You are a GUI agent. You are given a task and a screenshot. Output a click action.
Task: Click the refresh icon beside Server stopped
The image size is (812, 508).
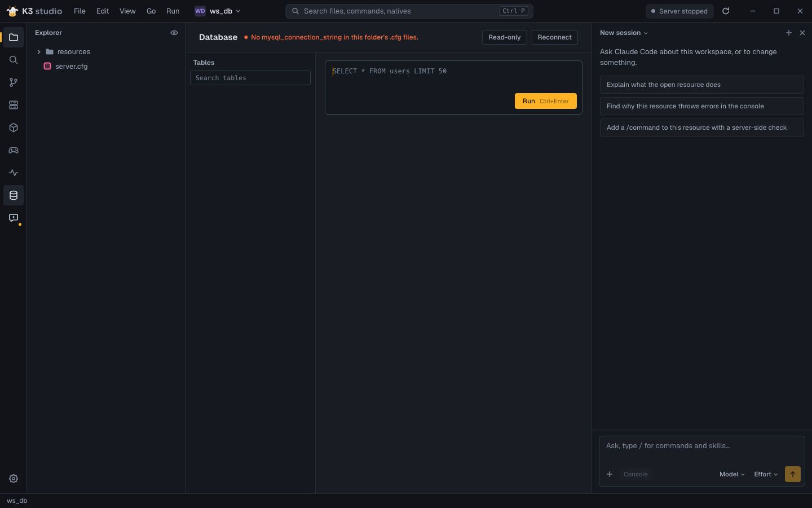click(x=726, y=11)
